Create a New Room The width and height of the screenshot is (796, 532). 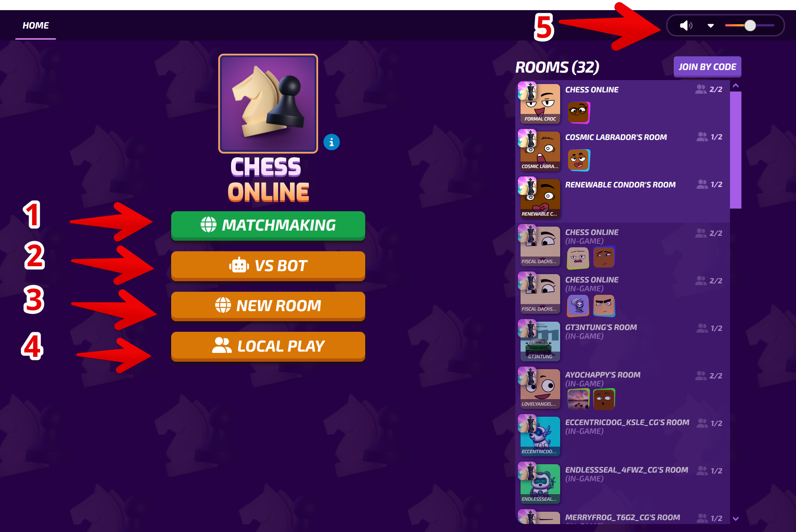268,306
